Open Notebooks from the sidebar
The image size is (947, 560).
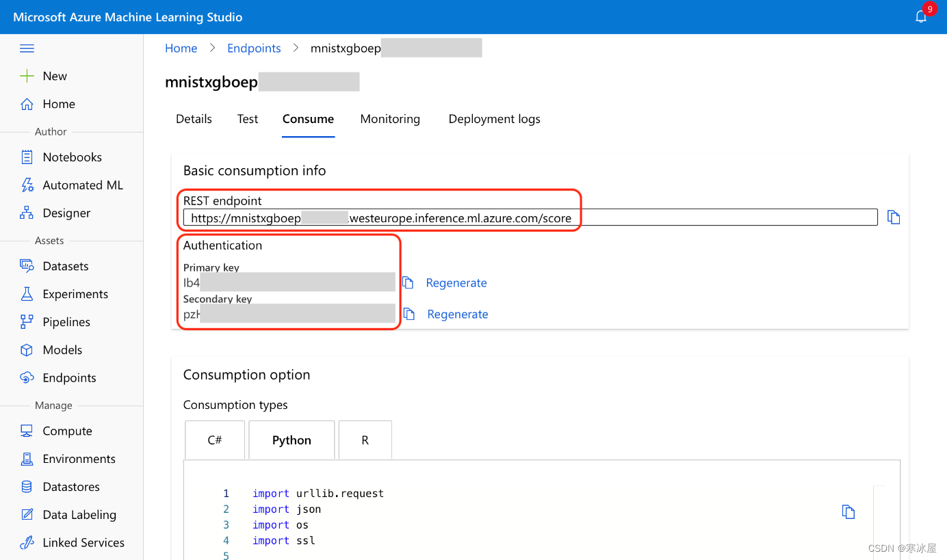pyautogui.click(x=72, y=157)
